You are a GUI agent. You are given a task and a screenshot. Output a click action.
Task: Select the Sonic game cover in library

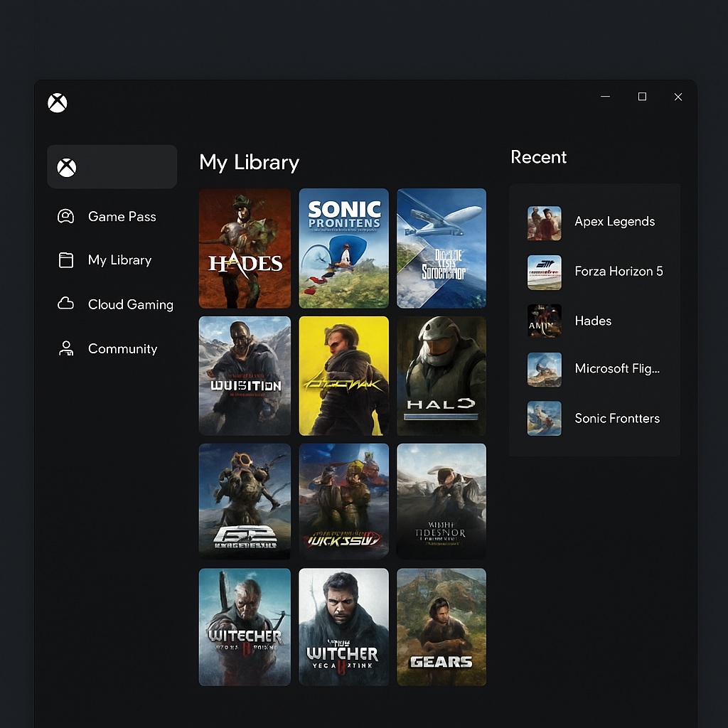tap(343, 248)
